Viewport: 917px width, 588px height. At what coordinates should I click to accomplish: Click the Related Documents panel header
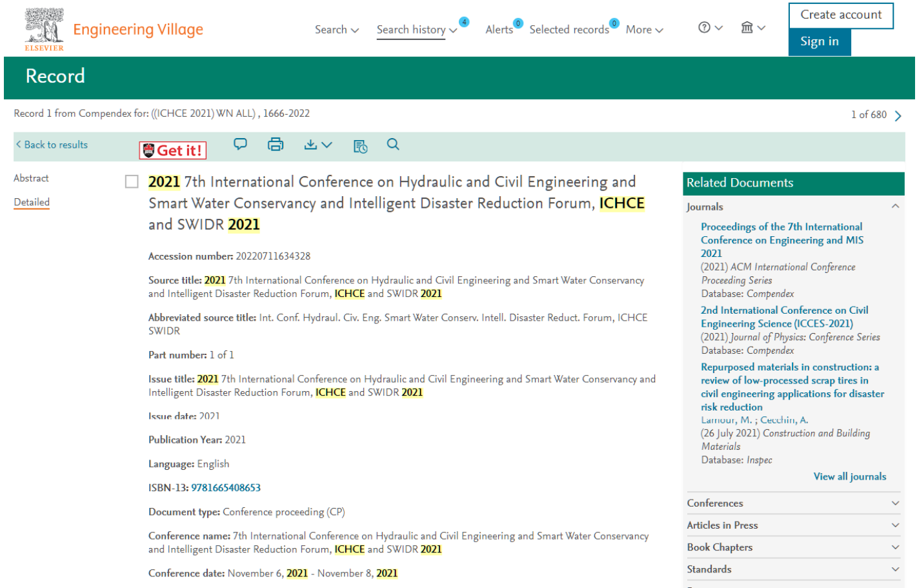[793, 183]
